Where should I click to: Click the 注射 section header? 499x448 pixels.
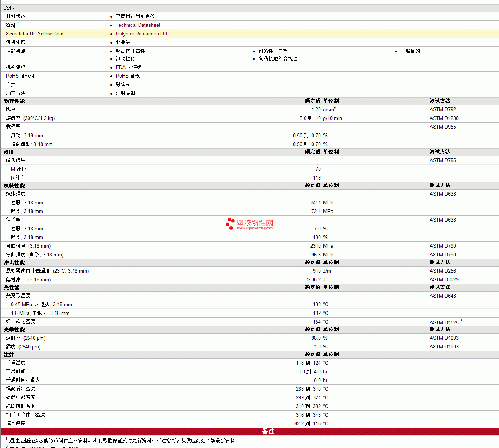(9, 354)
